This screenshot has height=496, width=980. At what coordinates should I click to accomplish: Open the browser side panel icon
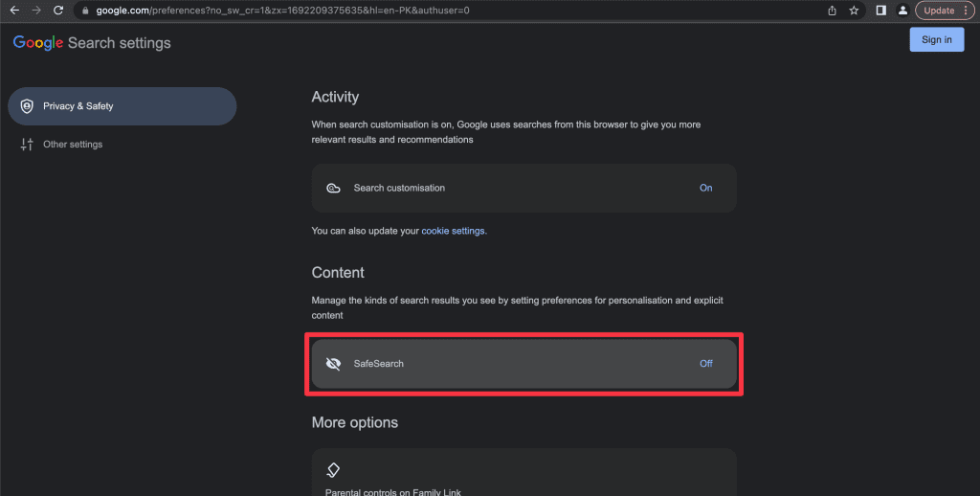pos(880,10)
